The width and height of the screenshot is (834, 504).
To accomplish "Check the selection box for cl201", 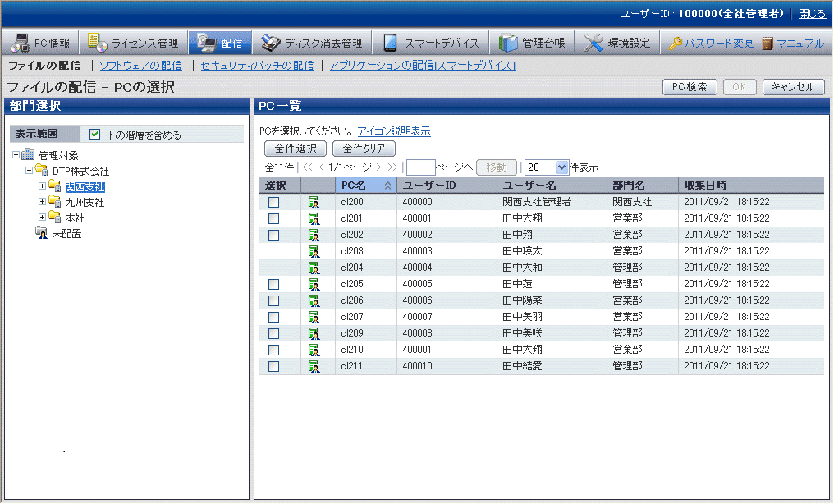I will (274, 218).
